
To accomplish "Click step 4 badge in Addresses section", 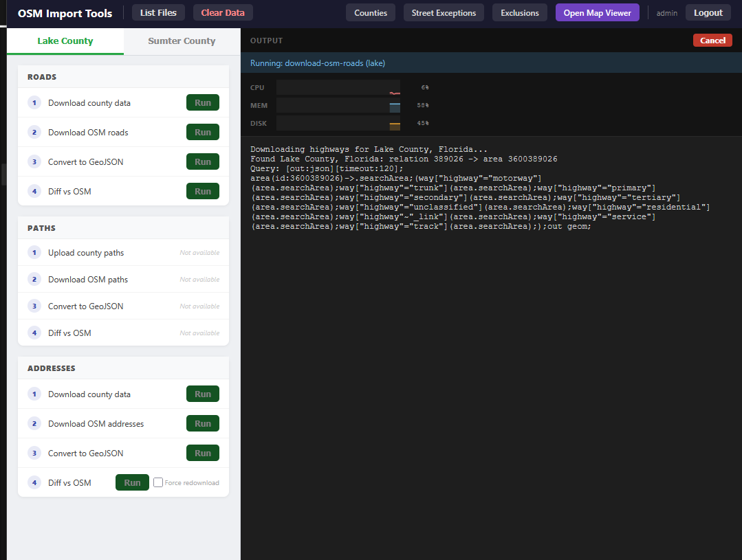I will [34, 482].
